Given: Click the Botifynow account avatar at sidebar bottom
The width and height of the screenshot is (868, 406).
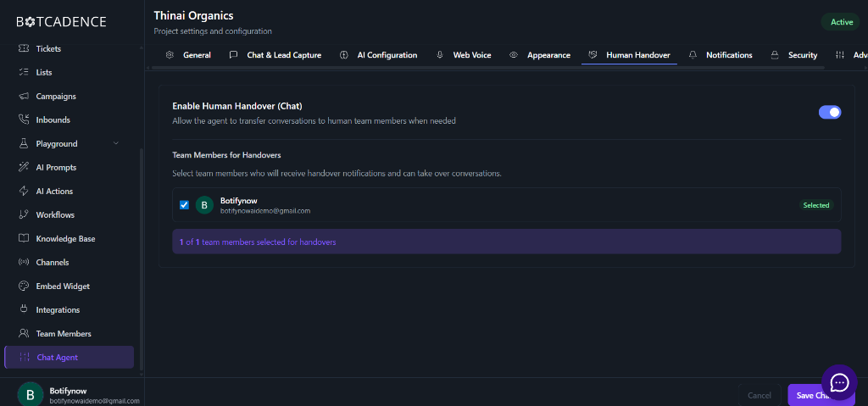Looking at the screenshot, I should tap(31, 395).
